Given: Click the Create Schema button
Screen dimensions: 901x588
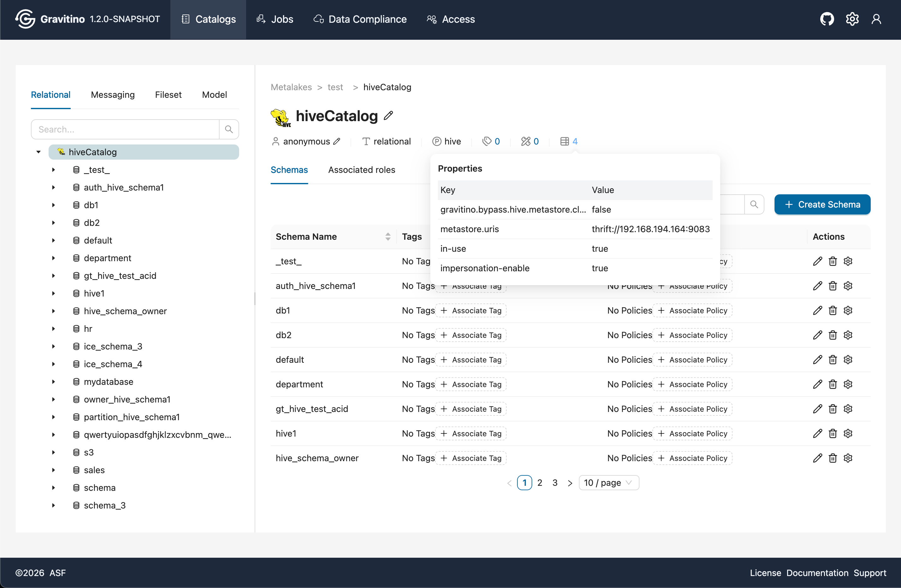Looking at the screenshot, I should pyautogui.click(x=822, y=204).
